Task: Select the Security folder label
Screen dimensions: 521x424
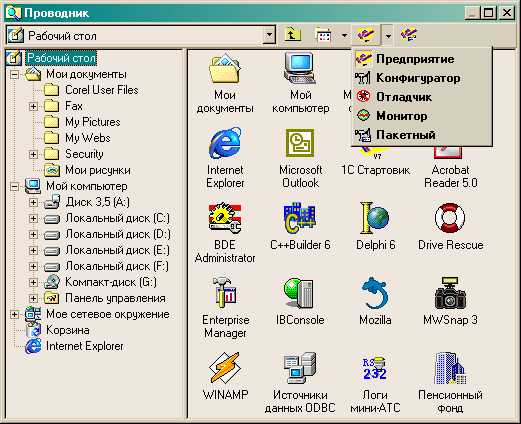Action: click(x=84, y=154)
